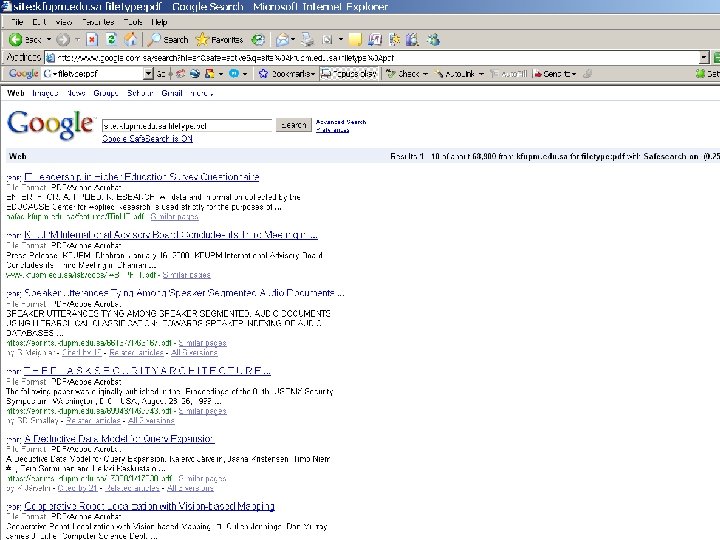Click the yellow sticky note icon

pyautogui.click(x=355, y=40)
